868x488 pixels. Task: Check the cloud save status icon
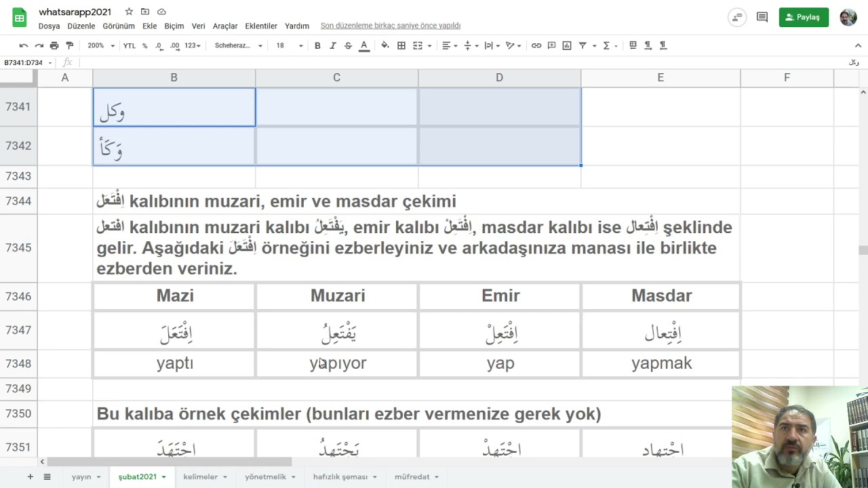pos(161,12)
